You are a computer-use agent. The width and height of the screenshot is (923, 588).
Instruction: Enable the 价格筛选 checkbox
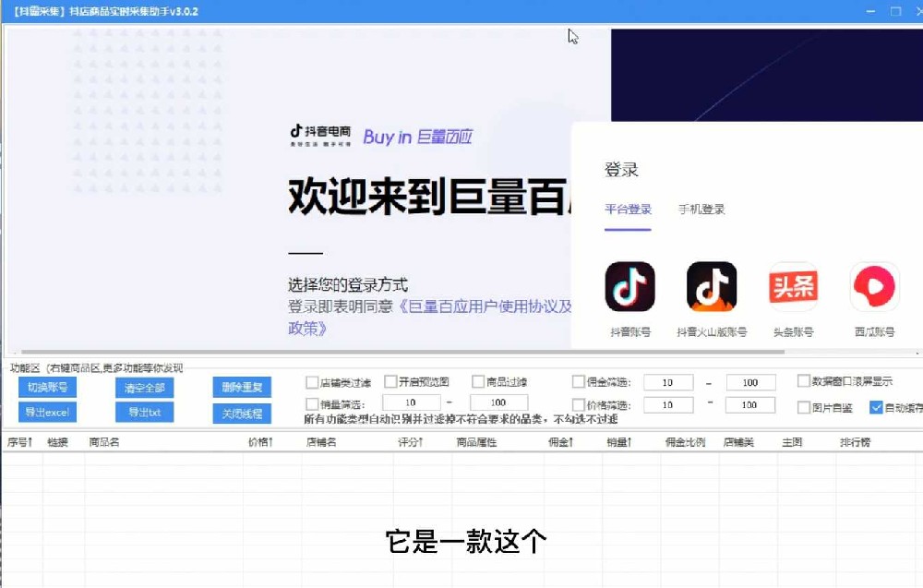[578, 405]
